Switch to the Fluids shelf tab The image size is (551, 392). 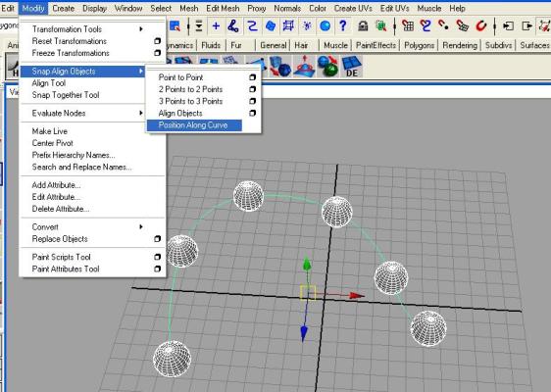pos(211,45)
